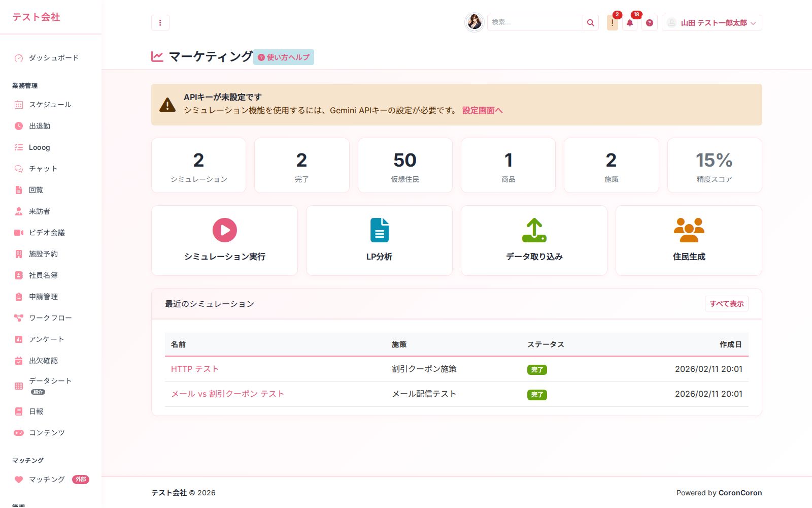Click the スケジュール calendar icon

[19, 105]
